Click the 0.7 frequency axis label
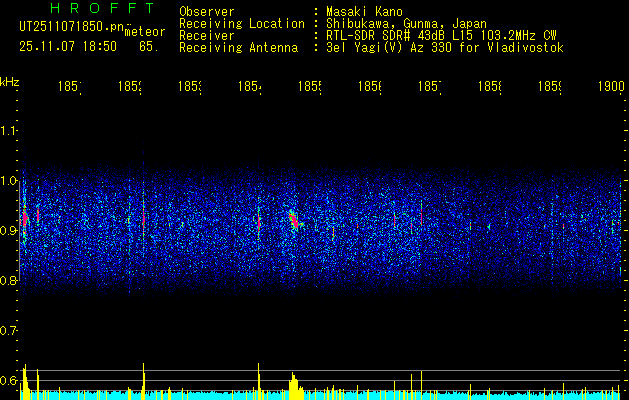The image size is (629, 400). 9,331
